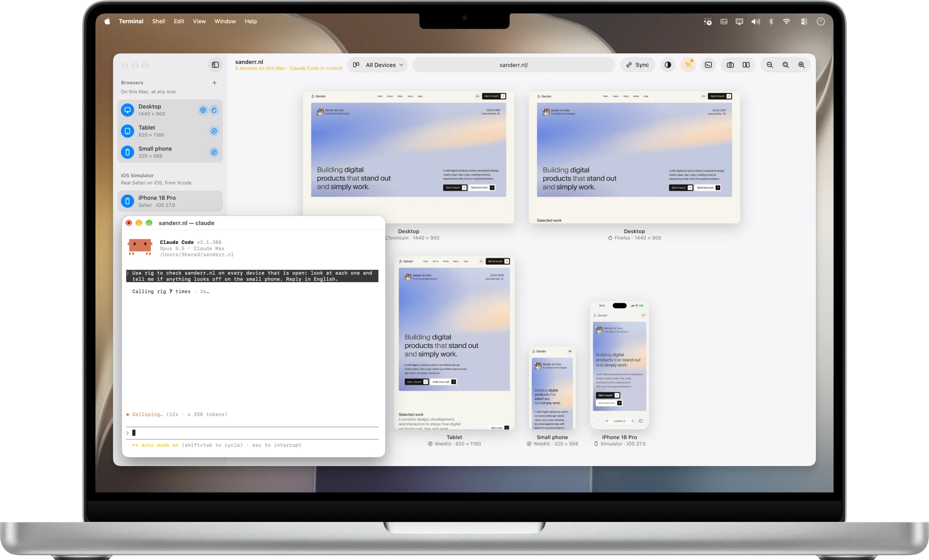This screenshot has width=929, height=560.
Task: Open the Edit menu
Action: click(179, 21)
